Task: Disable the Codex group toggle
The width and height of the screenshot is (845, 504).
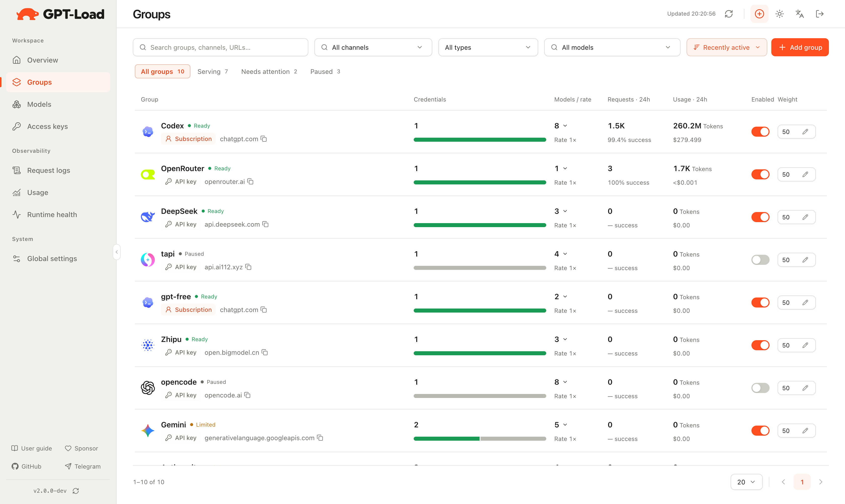Action: [x=760, y=132]
